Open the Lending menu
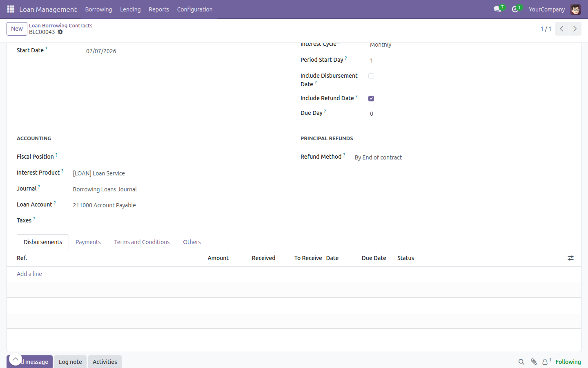Image resolution: width=588 pixels, height=368 pixels. [x=130, y=9]
